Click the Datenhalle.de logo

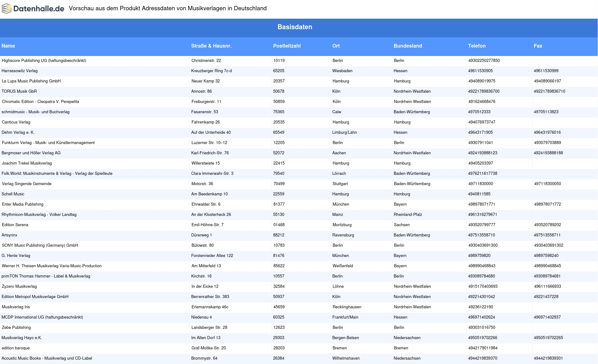point(33,9)
